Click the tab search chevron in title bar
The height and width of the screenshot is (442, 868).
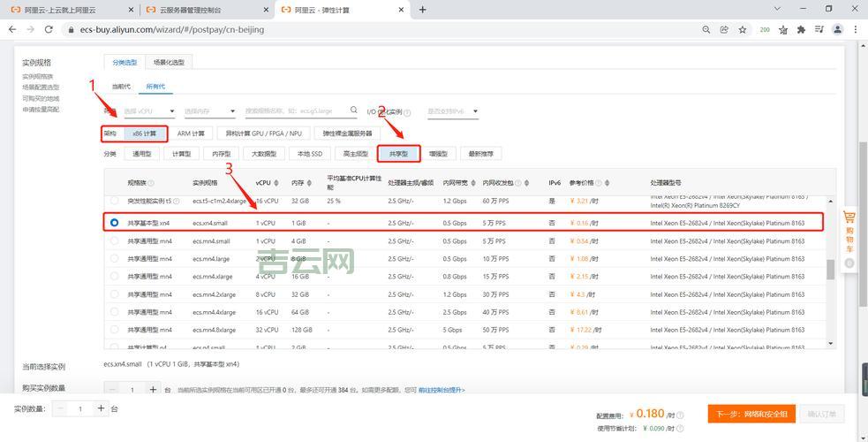click(x=778, y=9)
